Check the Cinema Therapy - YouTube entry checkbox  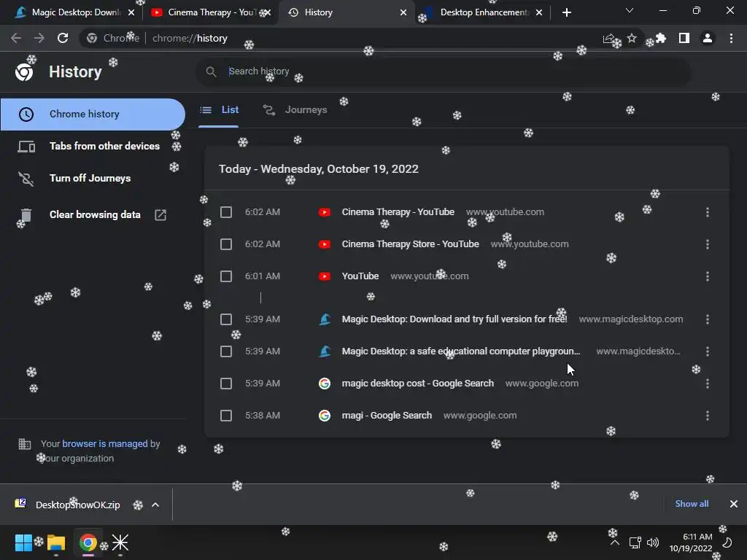(x=226, y=212)
